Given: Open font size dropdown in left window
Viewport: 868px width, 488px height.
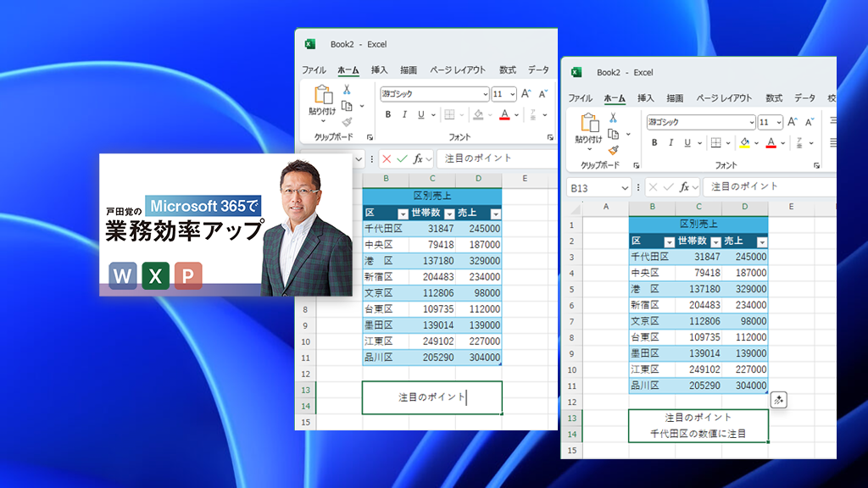Looking at the screenshot, I should coord(512,94).
